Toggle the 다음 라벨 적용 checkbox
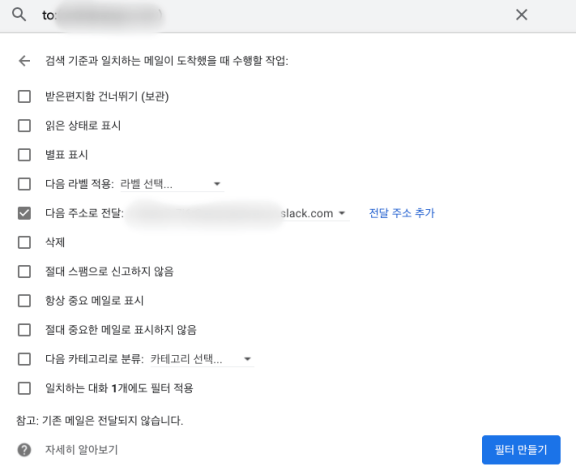The height and width of the screenshot is (475, 576). point(24,184)
